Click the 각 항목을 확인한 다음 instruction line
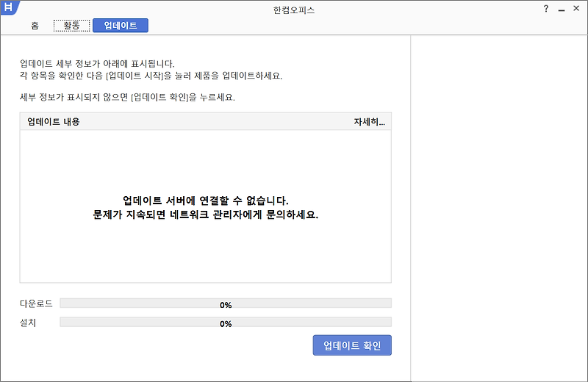This screenshot has width=588, height=382. coord(151,76)
